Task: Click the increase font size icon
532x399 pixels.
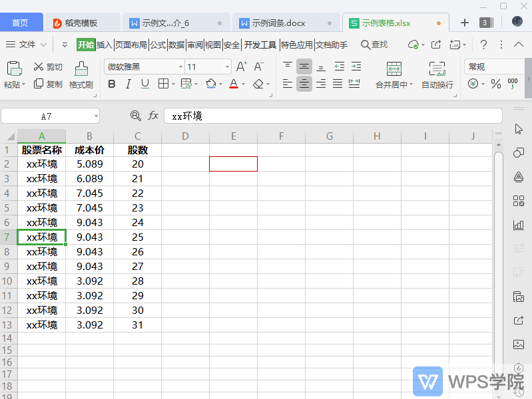Action: tap(241, 66)
